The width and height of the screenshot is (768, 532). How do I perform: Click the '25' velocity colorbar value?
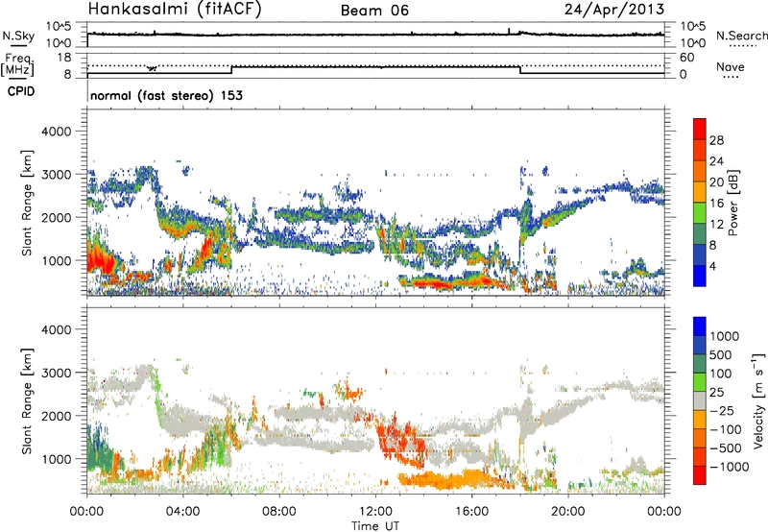(717, 393)
